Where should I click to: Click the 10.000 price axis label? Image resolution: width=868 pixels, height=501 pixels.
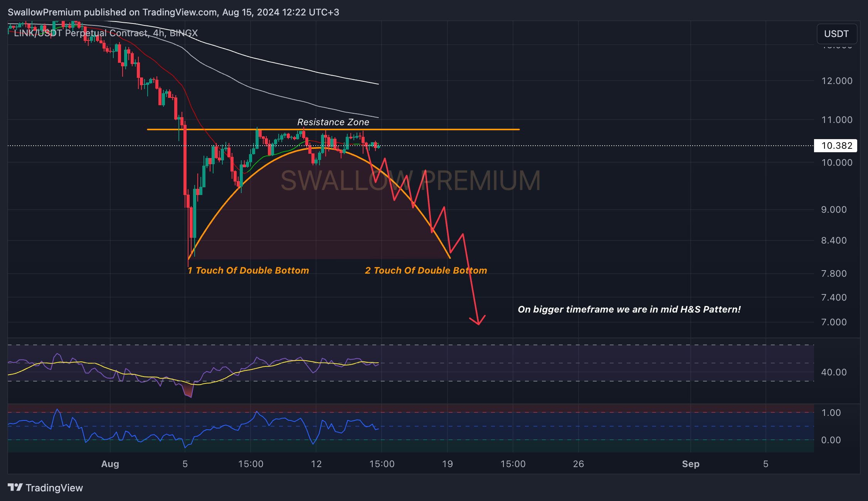point(837,163)
